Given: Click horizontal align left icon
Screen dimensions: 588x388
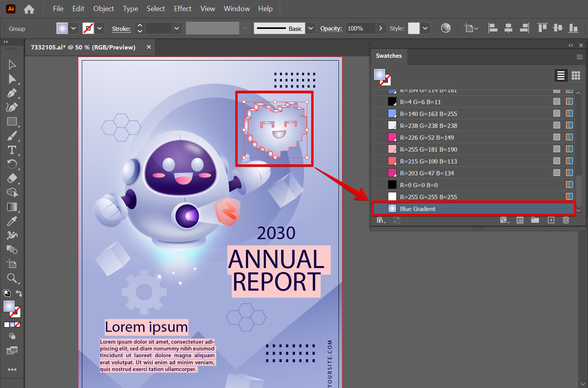Looking at the screenshot, I should [x=493, y=28].
